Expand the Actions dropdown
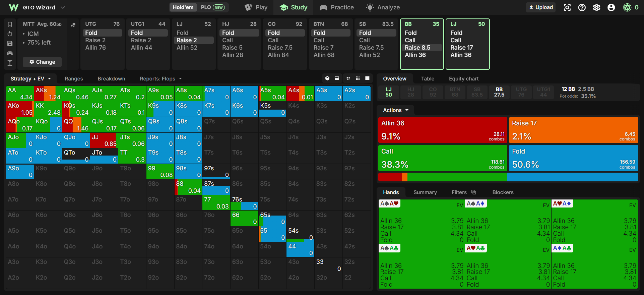Image resolution: width=644 pixels, height=295 pixels. click(x=396, y=110)
